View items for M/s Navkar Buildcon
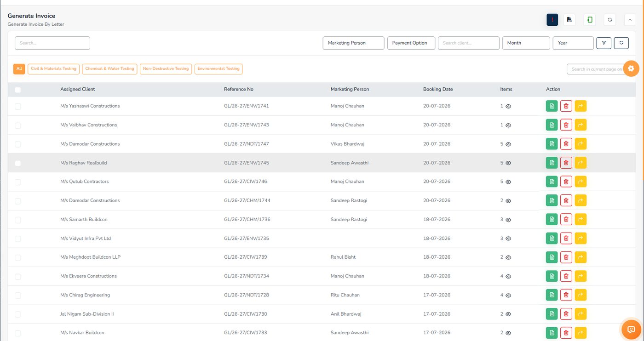644x341 pixels. pos(508,333)
